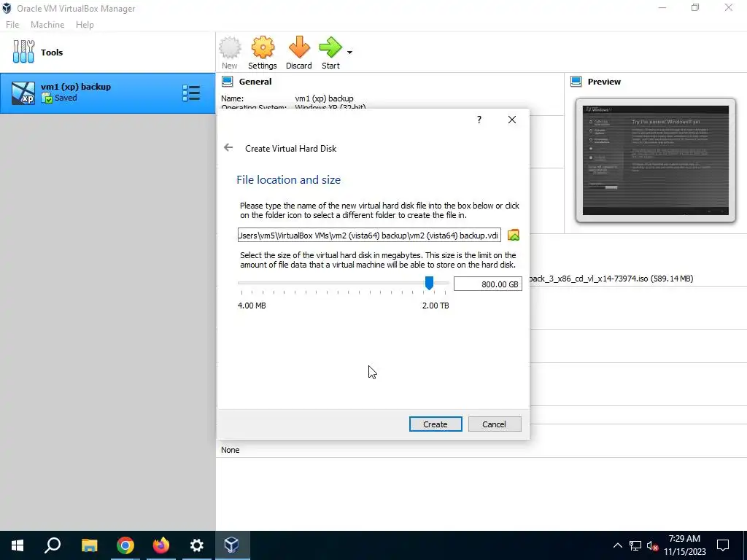Open the Help menu
Screen dimensions: 747x560
click(x=85, y=25)
